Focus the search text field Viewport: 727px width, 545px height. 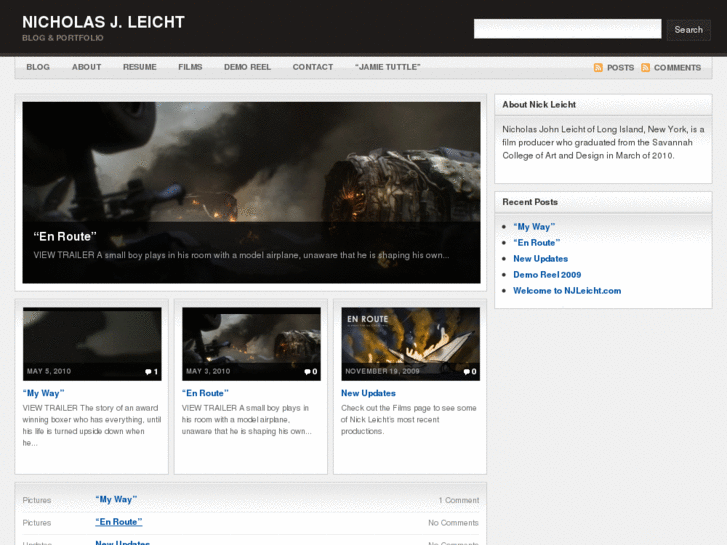pyautogui.click(x=568, y=29)
